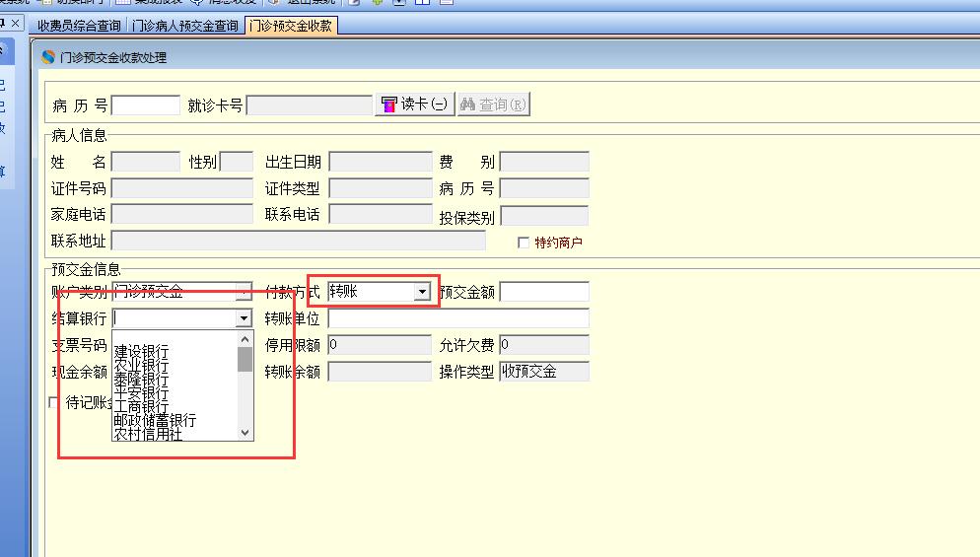
Task: Click the 转账单位 input field
Action: 458,318
